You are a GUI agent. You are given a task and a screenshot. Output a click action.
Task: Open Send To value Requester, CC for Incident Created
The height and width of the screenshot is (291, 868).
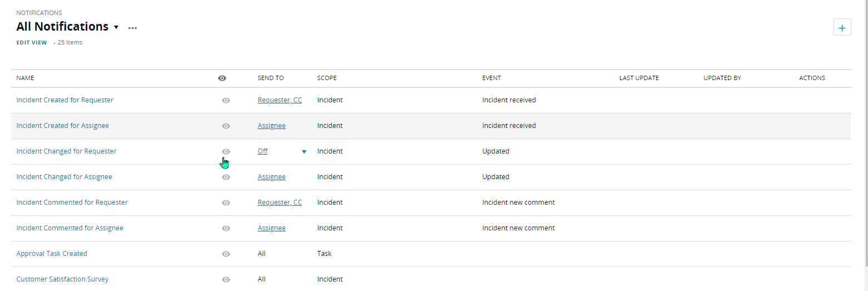(280, 100)
